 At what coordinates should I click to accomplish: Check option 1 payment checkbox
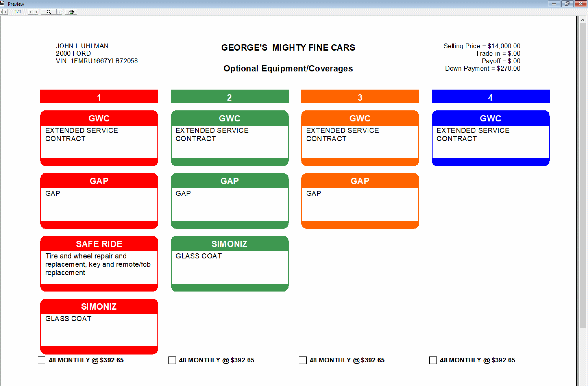click(42, 360)
